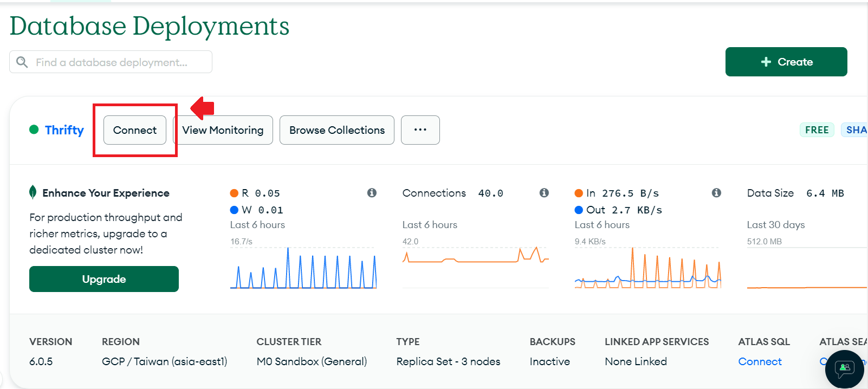Click the 16.7/s axis label

(242, 242)
